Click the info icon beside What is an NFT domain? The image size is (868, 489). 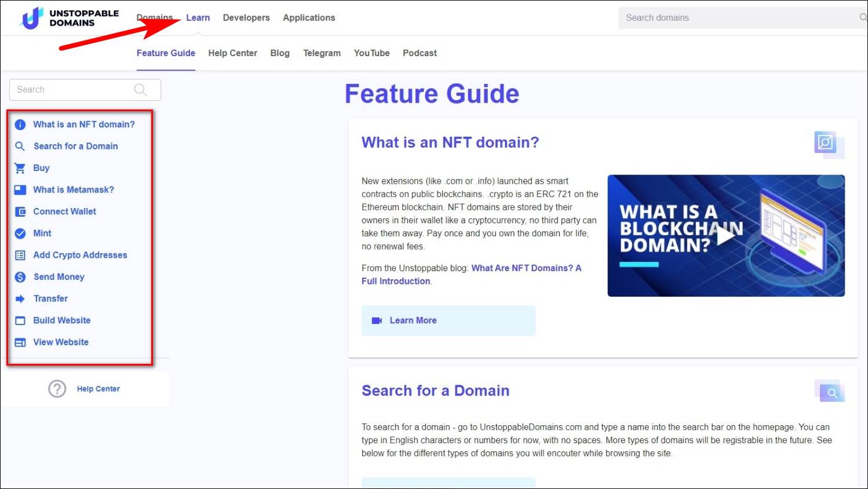[x=20, y=125]
